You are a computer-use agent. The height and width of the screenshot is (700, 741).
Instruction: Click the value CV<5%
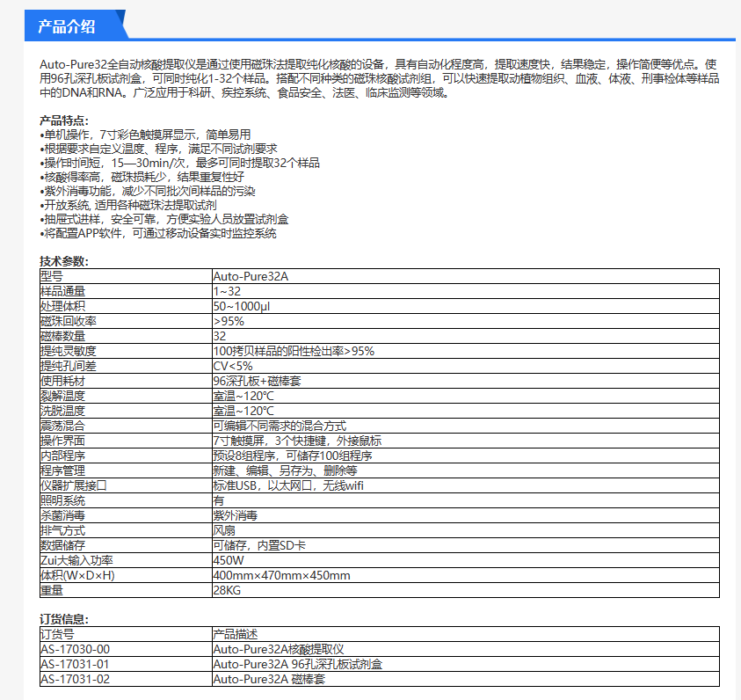point(233,367)
